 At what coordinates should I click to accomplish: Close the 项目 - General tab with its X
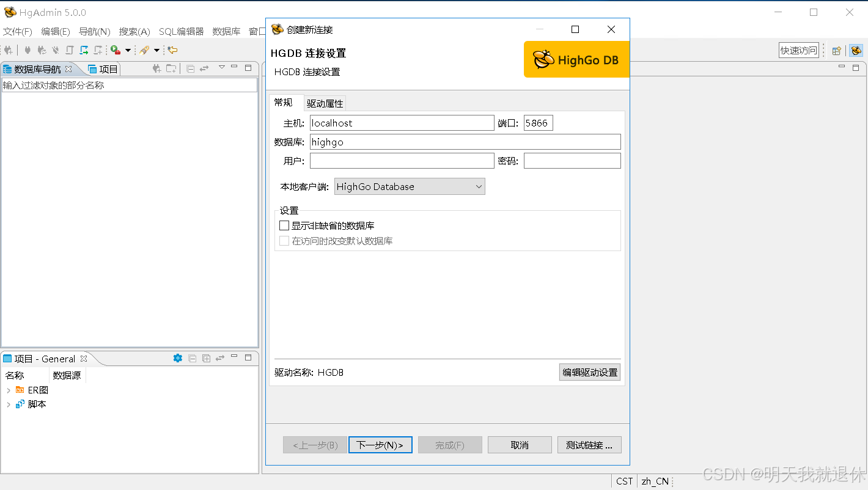coord(84,359)
